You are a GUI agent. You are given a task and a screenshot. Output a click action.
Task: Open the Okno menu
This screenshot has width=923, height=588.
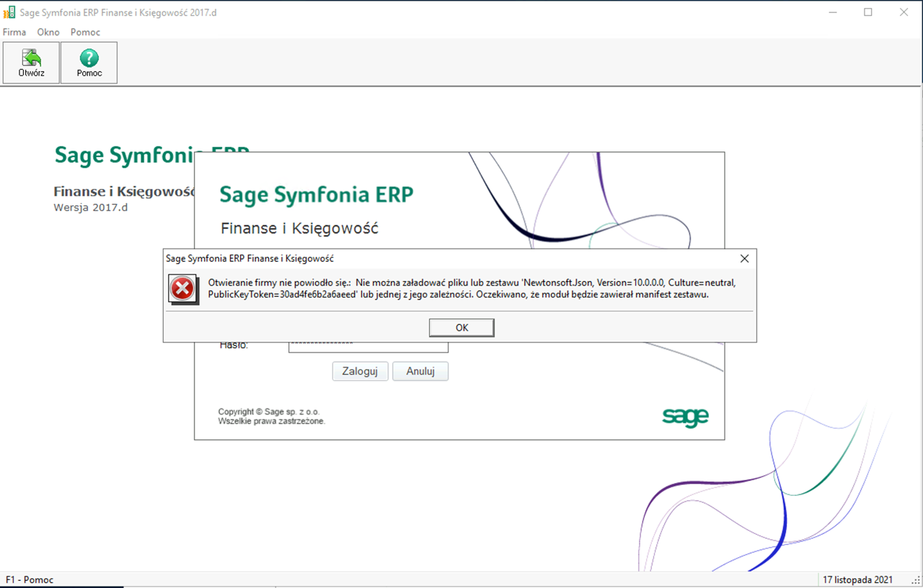[48, 32]
